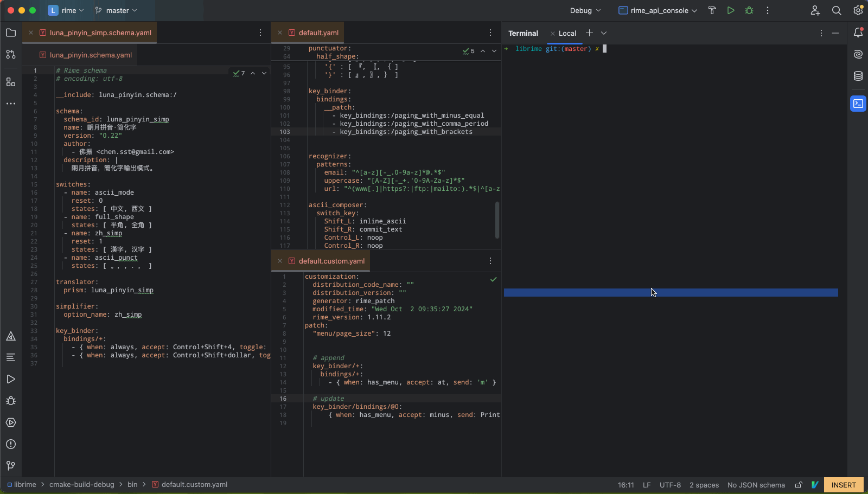Open the Structure tool window
This screenshot has height=494, width=868.
[11, 82]
